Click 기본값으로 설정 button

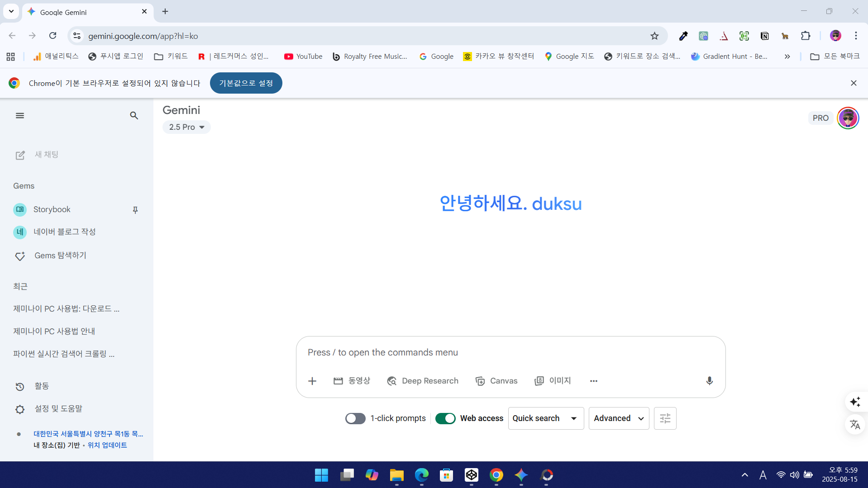point(246,83)
